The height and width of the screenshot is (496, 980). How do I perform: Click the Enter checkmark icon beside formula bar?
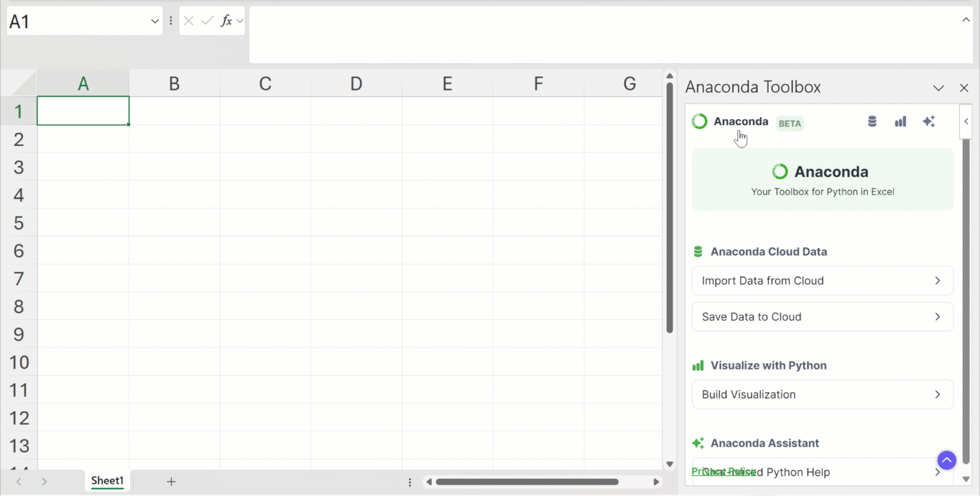207,21
